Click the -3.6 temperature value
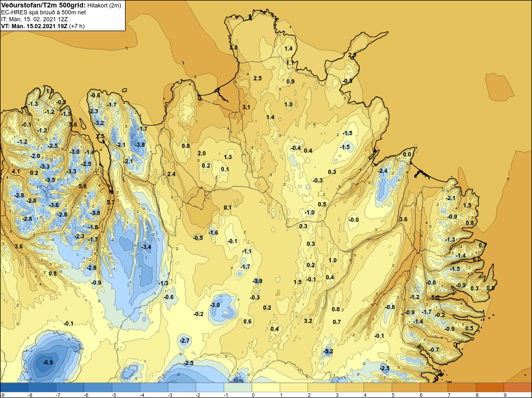Screen dimensions: 532x398 [54, 205]
